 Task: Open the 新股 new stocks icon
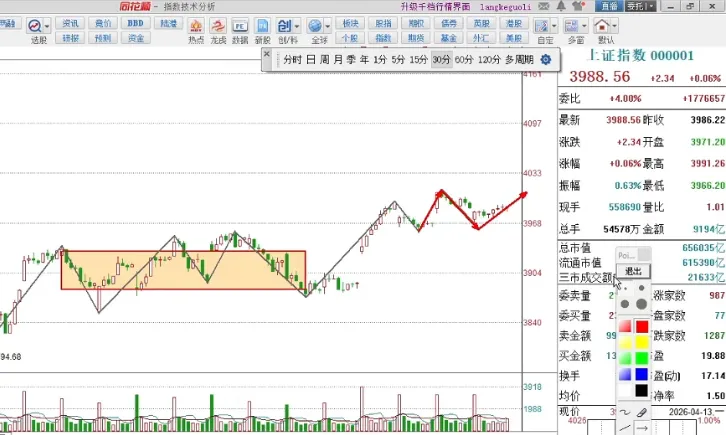[x=263, y=26]
